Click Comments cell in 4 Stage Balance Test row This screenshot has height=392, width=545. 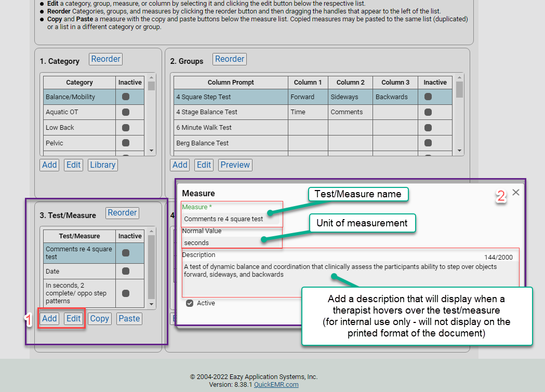click(x=350, y=112)
